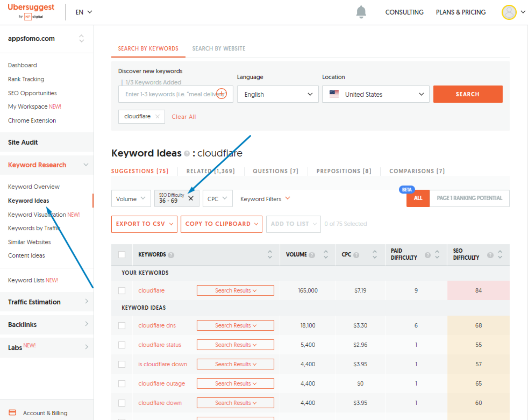The image size is (528, 420).
Task: Check the is cloudflare down row checkbox
Action: coord(122,364)
